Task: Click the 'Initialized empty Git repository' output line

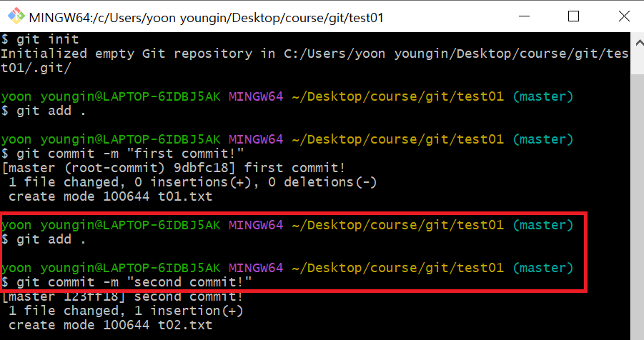Action: point(314,54)
